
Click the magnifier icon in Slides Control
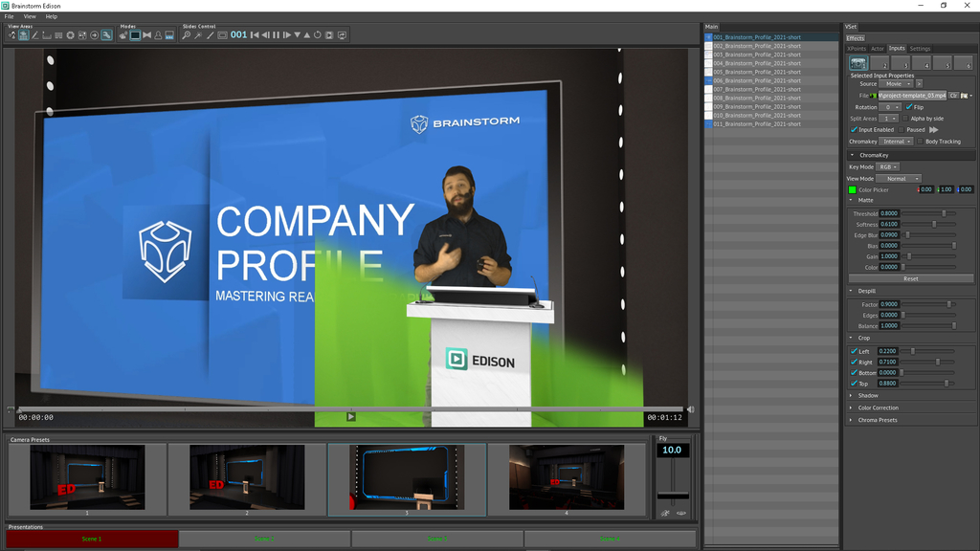187,35
